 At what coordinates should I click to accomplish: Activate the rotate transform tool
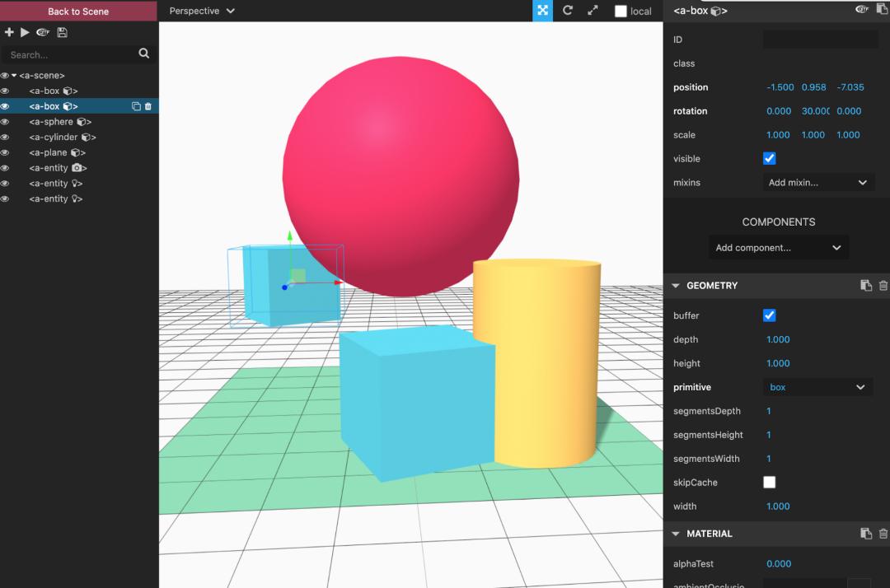coord(567,11)
